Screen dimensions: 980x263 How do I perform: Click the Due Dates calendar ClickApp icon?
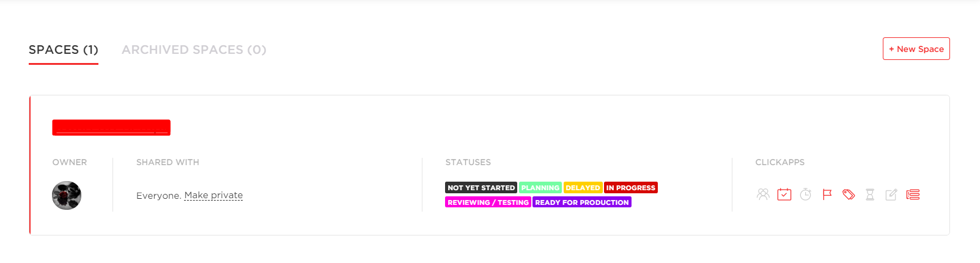point(784,194)
